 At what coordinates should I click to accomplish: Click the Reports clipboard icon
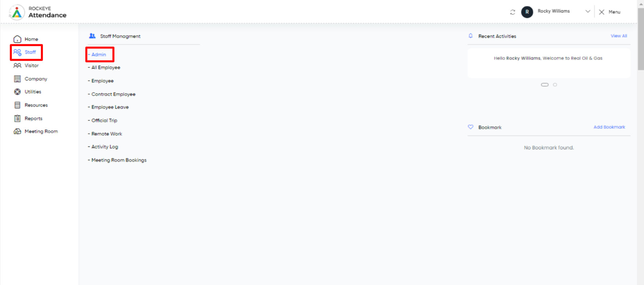(17, 118)
